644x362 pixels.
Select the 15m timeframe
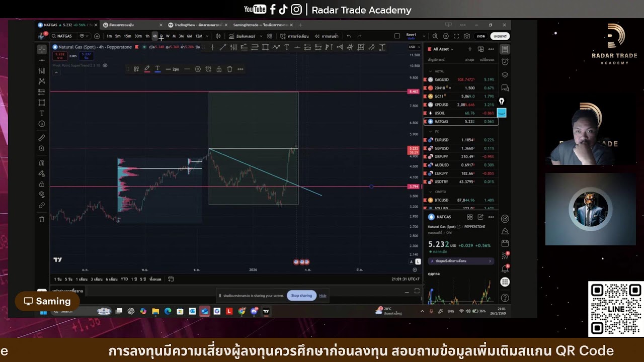click(x=127, y=36)
